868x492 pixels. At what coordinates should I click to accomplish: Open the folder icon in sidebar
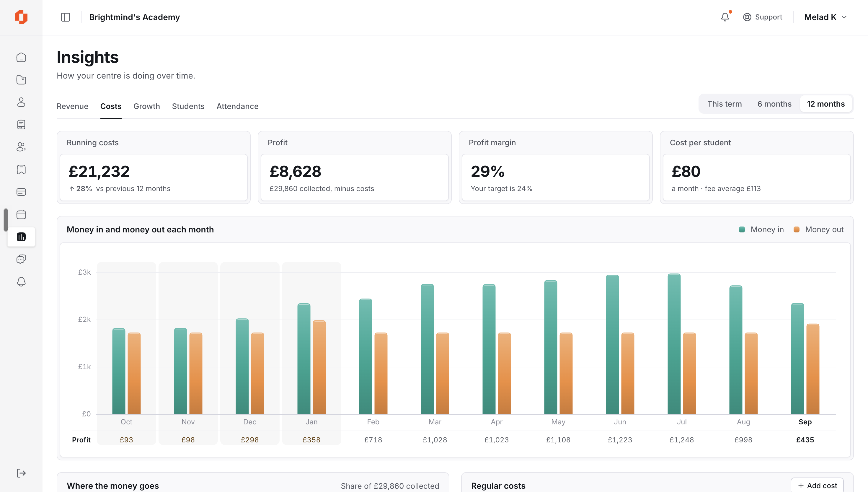[x=21, y=80]
